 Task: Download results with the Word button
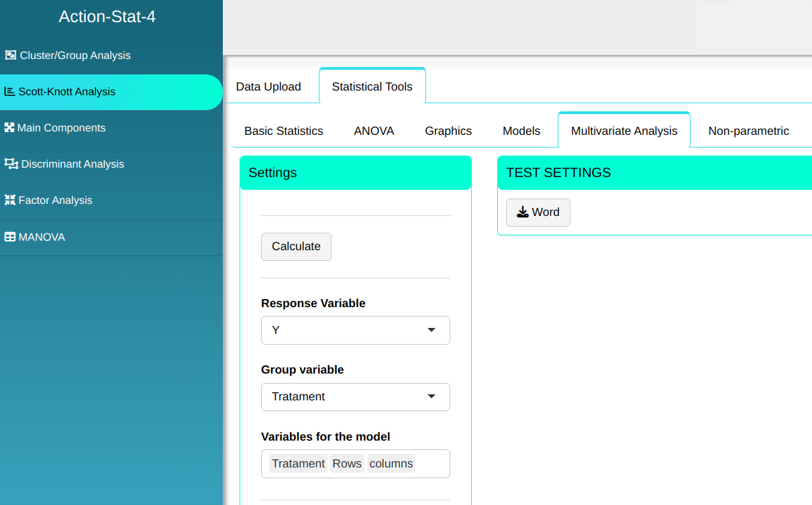click(538, 213)
